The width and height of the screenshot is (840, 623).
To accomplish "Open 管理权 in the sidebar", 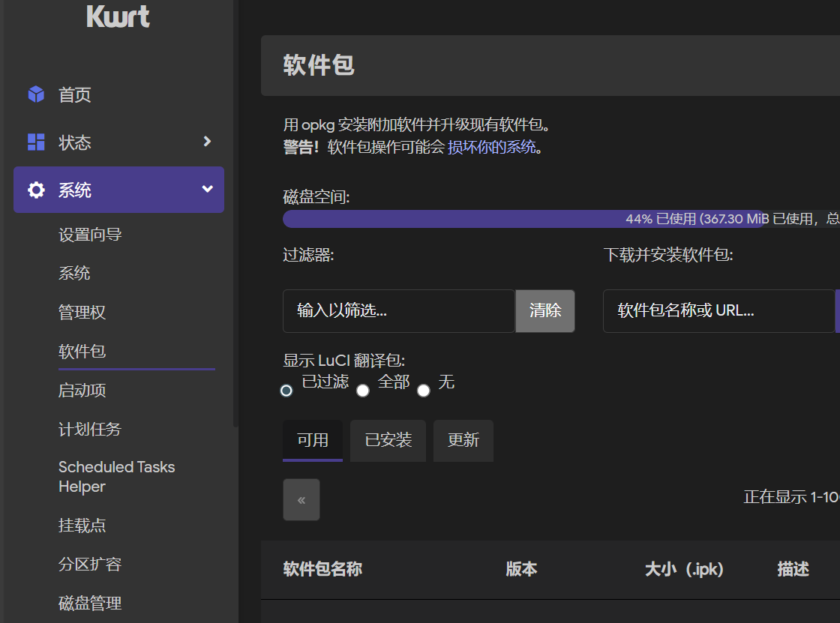I will (x=82, y=313).
